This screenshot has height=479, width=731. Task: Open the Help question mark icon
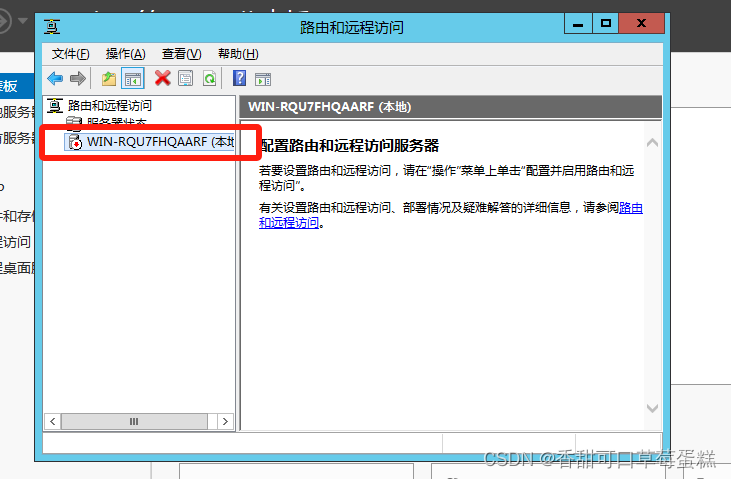239,78
